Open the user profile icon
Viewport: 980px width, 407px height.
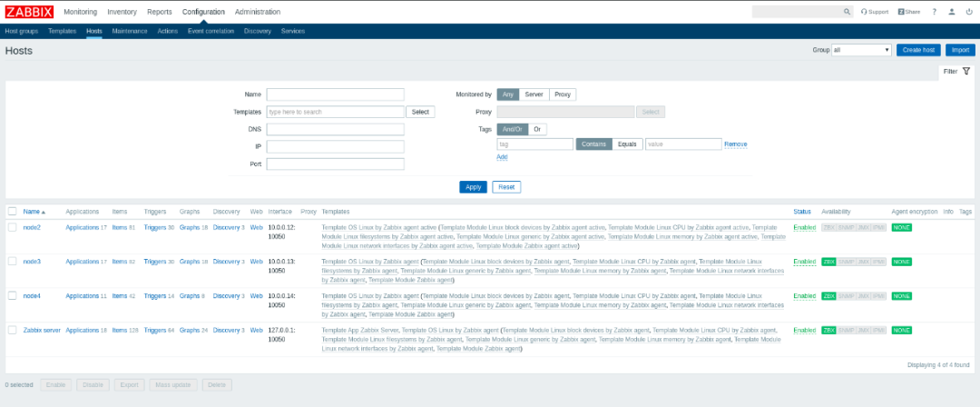click(x=952, y=12)
